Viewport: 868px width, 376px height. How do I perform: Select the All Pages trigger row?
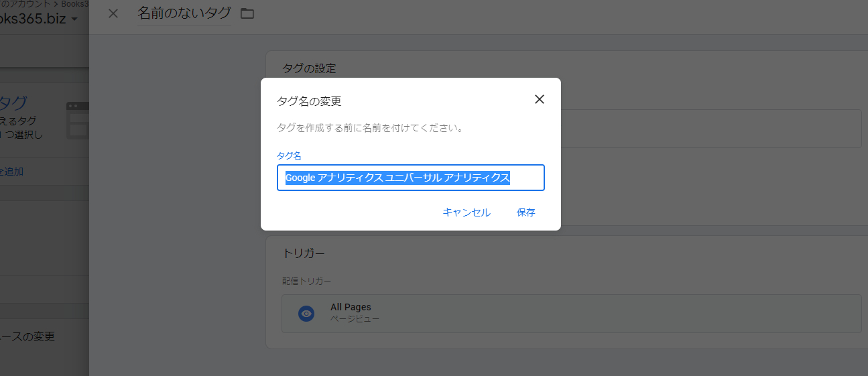click(571, 314)
